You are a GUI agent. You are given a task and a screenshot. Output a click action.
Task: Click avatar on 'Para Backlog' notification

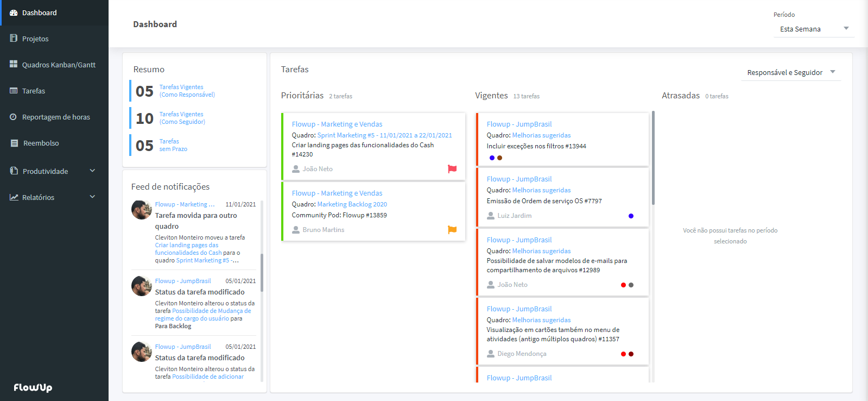(142, 286)
